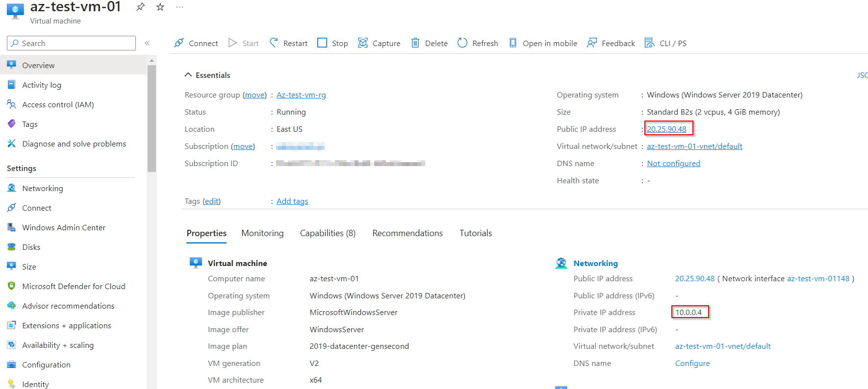
Task: Collapse the sidebar with double chevron
Action: click(147, 43)
